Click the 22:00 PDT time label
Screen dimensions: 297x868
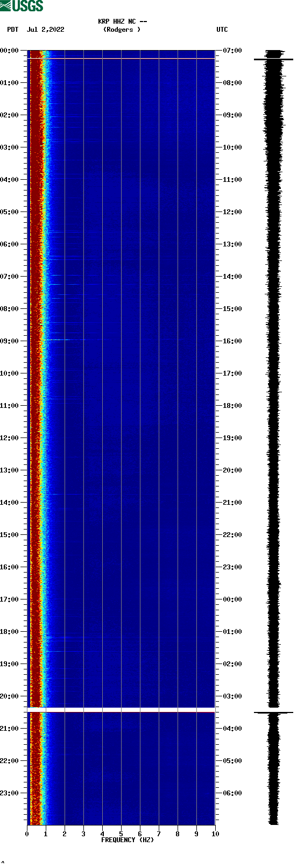click(x=10, y=761)
